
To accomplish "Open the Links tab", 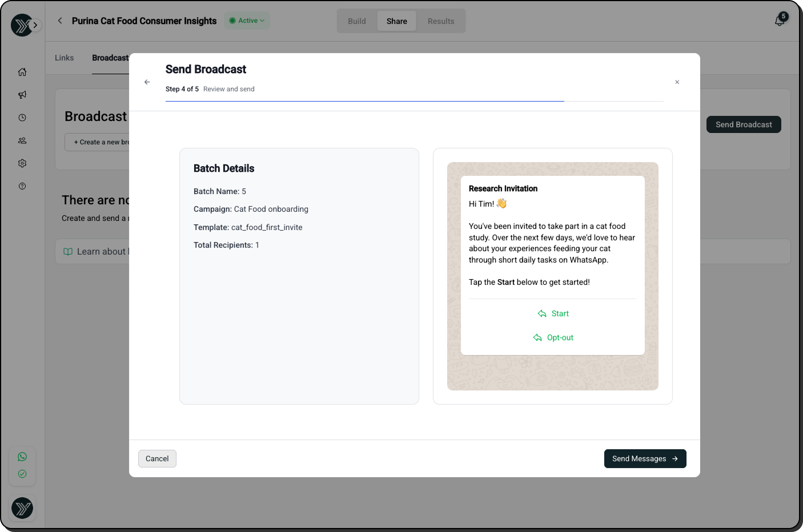I will tap(65, 58).
